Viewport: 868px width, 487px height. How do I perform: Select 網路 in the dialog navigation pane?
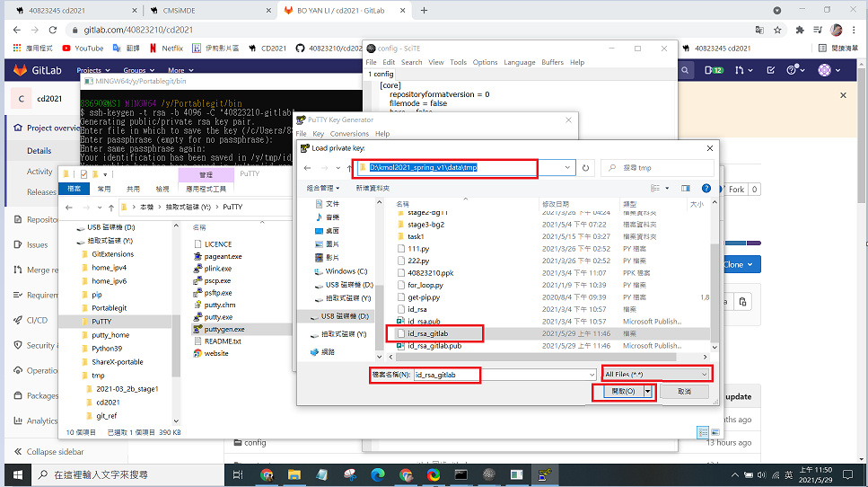coord(323,352)
